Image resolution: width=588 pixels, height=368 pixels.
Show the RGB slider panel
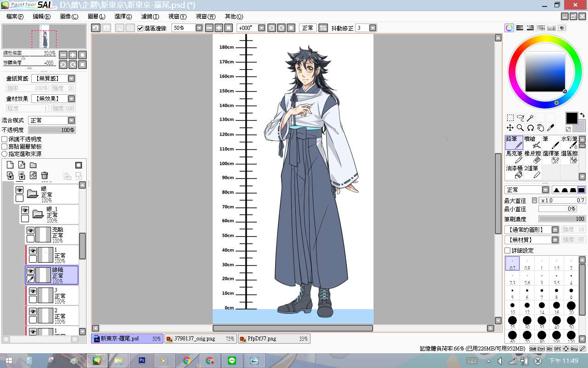pos(520,28)
